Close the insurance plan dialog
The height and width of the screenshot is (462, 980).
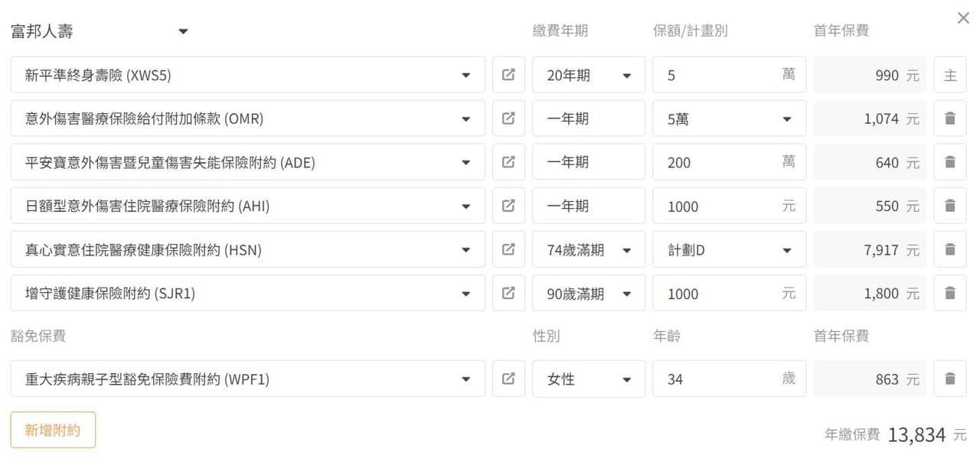pyautogui.click(x=963, y=18)
